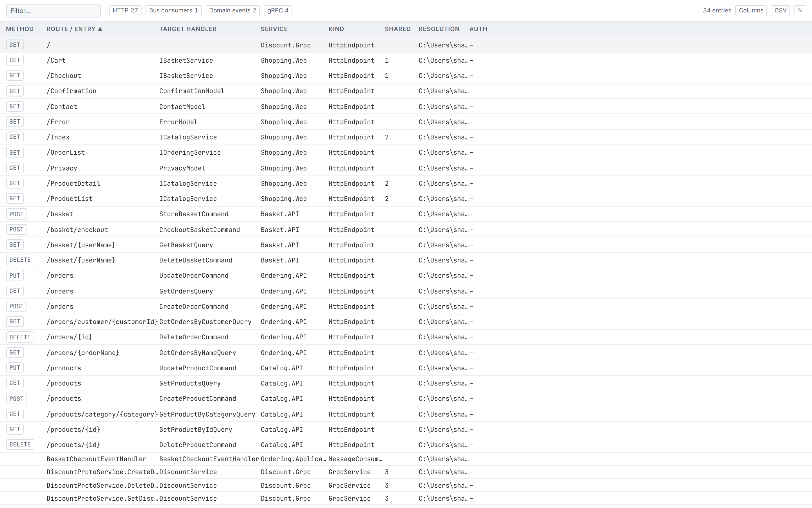812x508 pixels.
Task: Click the ConfirmationModel handler cell
Action: tap(192, 91)
